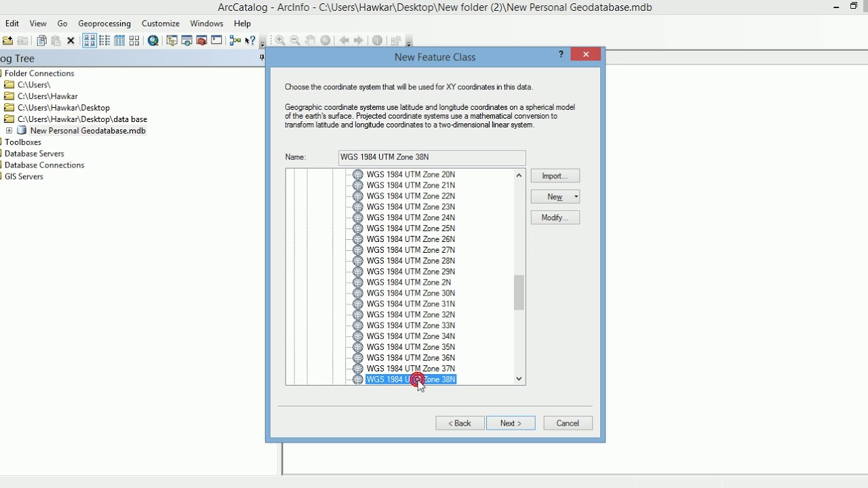
Task: Toggle the Catalog Tree window icon
Action: [x=172, y=41]
